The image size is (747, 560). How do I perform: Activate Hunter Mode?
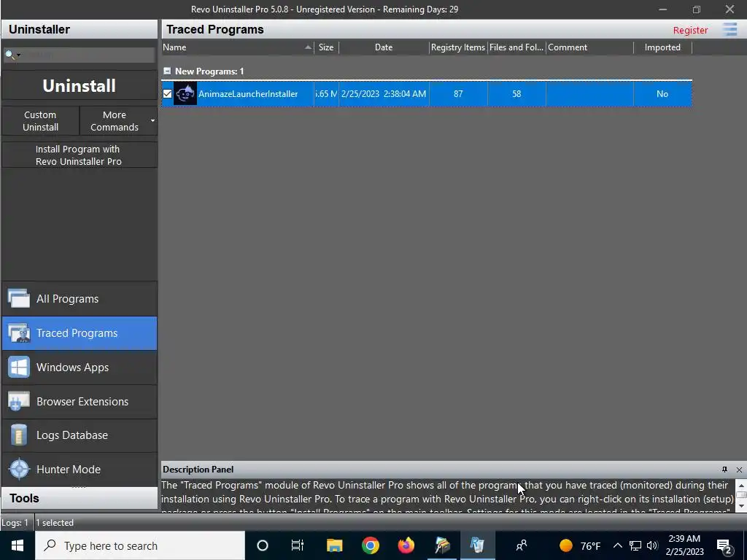pos(79,470)
